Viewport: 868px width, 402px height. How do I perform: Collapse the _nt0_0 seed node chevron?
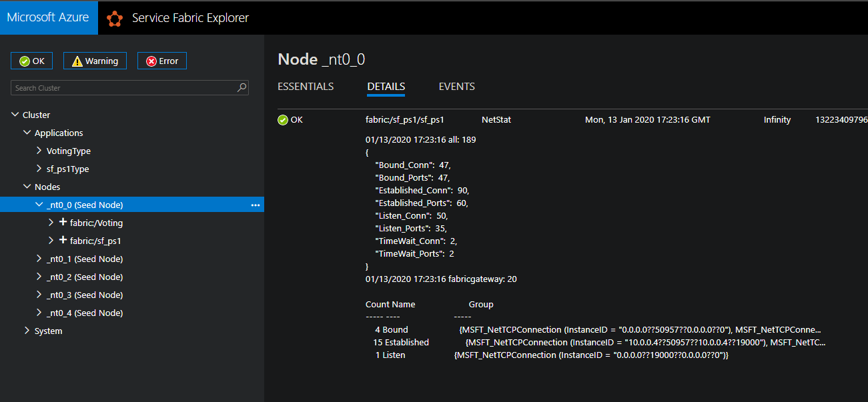[39, 205]
